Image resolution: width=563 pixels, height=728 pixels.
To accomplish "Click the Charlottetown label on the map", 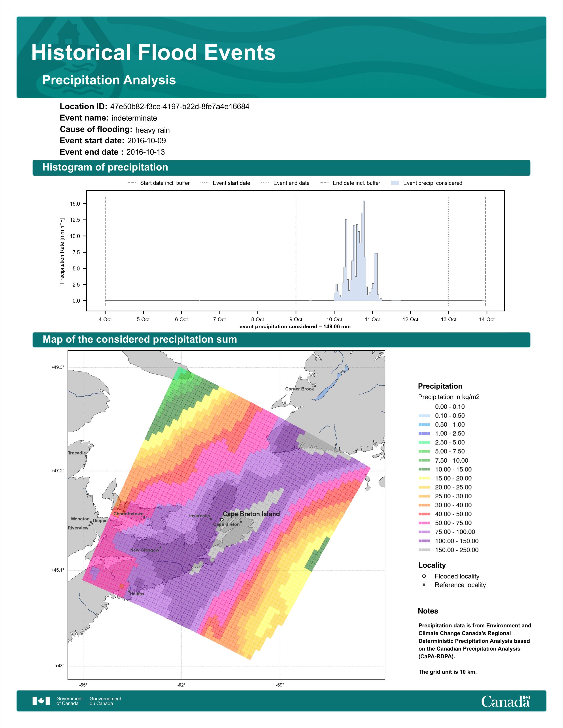I will pyautogui.click(x=128, y=514).
